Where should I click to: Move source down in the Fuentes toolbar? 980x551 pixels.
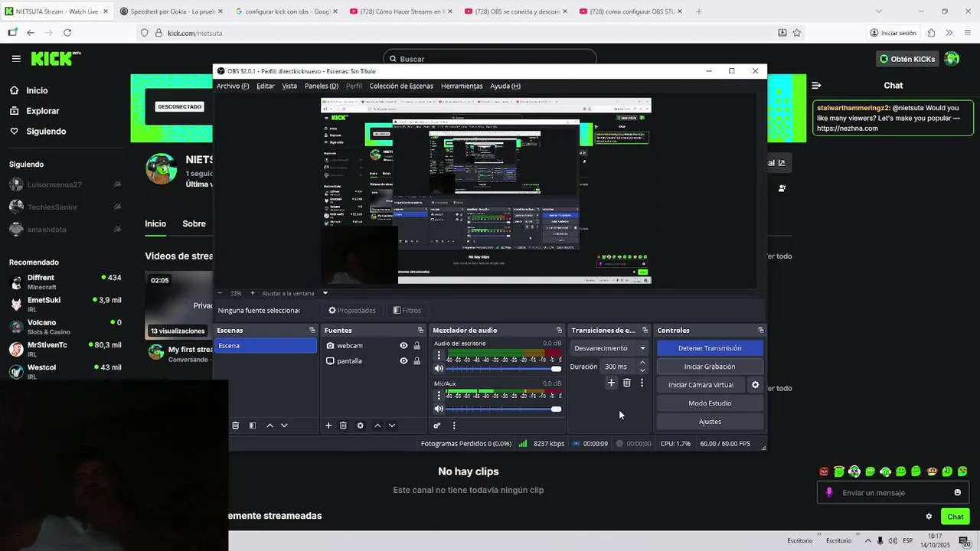pyautogui.click(x=392, y=425)
